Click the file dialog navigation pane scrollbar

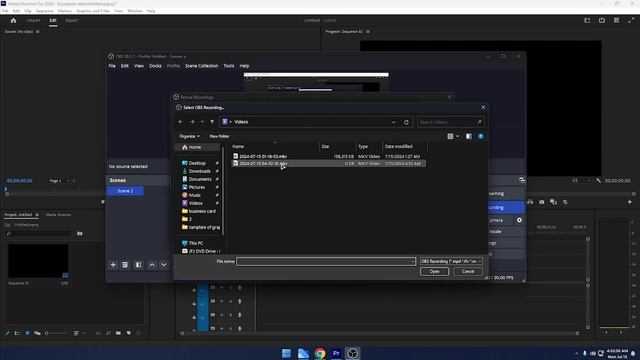pos(223,191)
